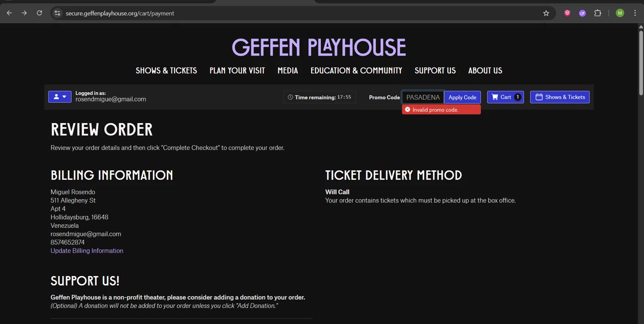Screen dimensions: 644x324
Task: Click the calendar icon in Shows & Tickets button
Action: 539,97
